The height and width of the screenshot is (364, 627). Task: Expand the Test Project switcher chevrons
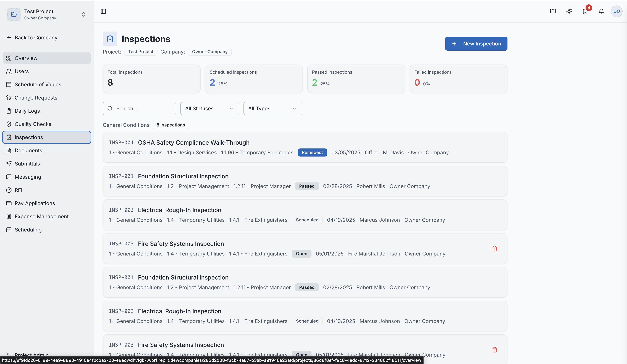click(83, 14)
